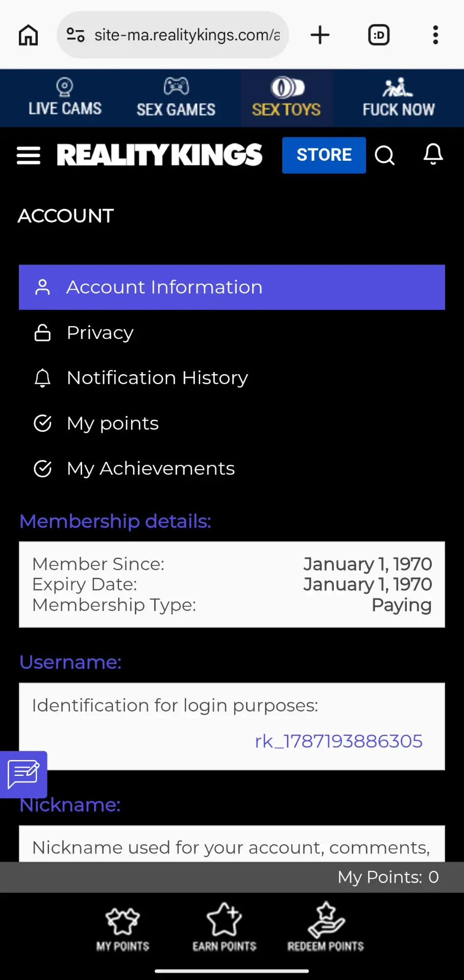This screenshot has height=980, width=464.
Task: Go to browser home icon
Action: pos(28,35)
